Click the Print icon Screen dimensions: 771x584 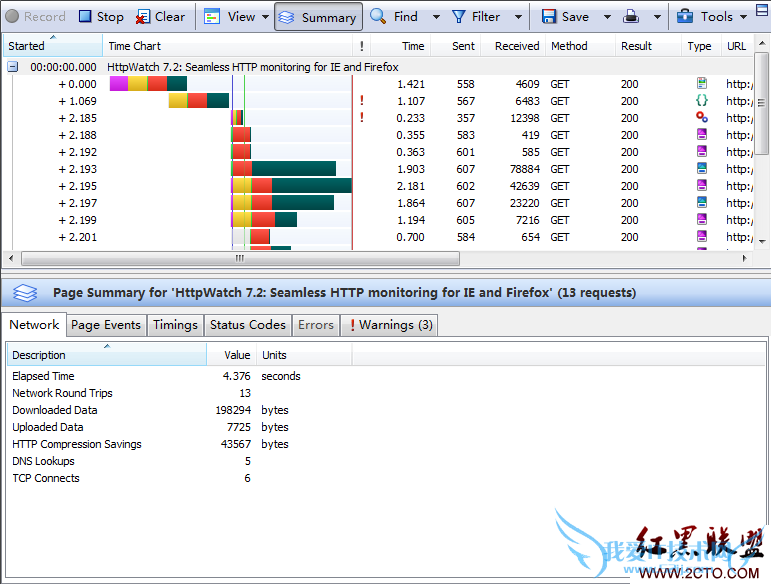pyautogui.click(x=632, y=17)
